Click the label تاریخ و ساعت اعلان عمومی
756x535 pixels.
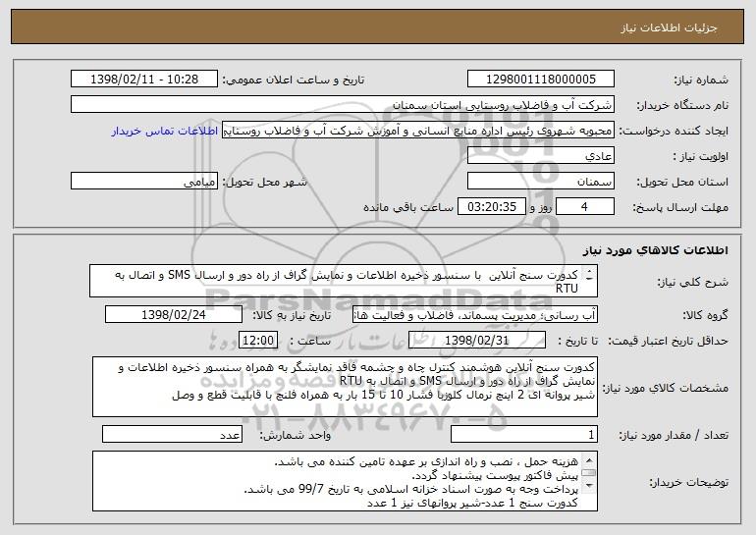pyautogui.click(x=294, y=80)
